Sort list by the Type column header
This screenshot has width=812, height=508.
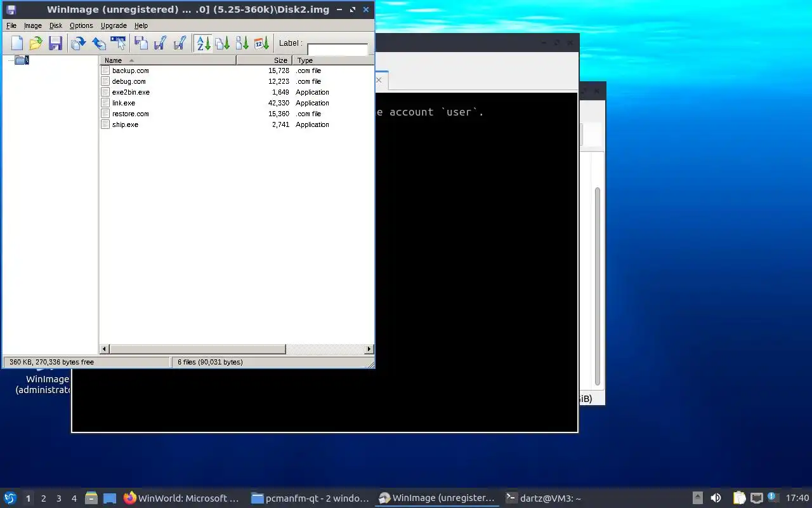(333, 60)
